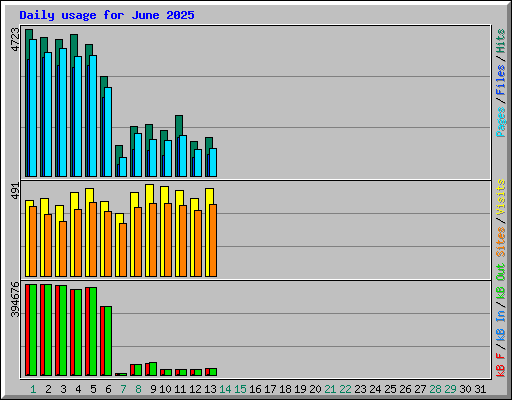Image resolution: width=512 pixels, height=400 pixels.
Task: Click day 7 on the x-axis
Action: pyautogui.click(x=123, y=389)
